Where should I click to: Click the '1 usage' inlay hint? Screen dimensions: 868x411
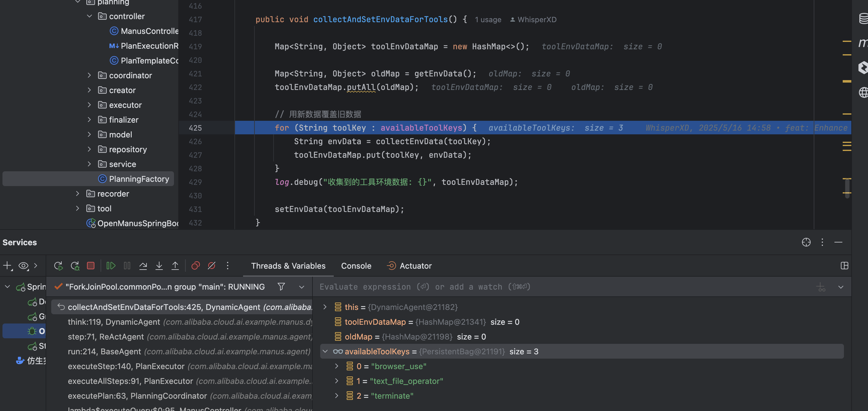[488, 19]
